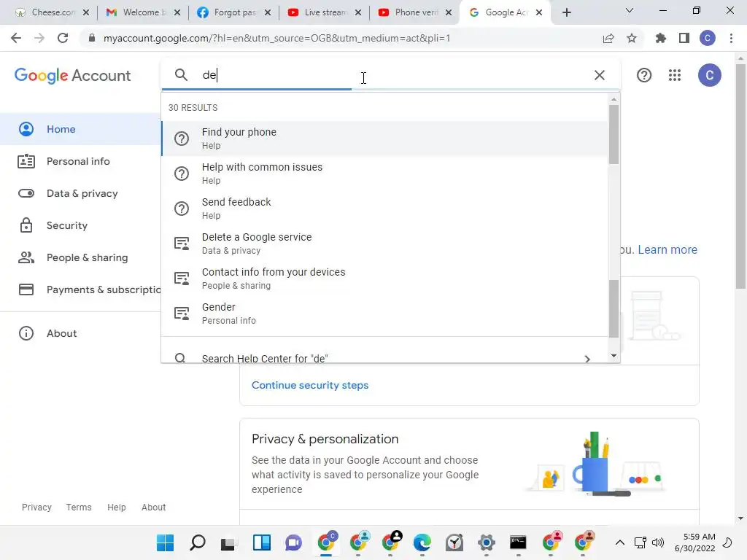747x560 pixels.
Task: Focus the account search input field
Action: [x=391, y=75]
